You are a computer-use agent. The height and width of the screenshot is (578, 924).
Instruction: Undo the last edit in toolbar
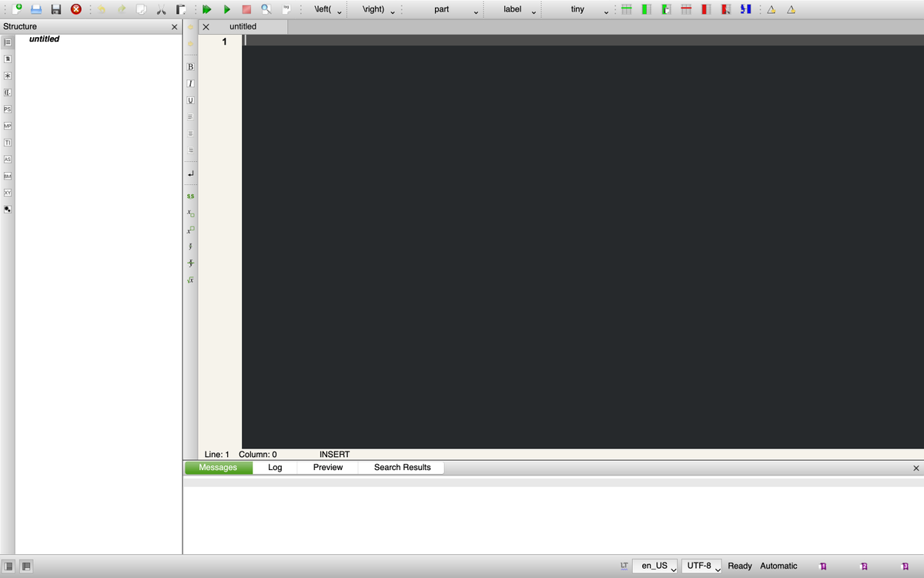pyautogui.click(x=101, y=9)
